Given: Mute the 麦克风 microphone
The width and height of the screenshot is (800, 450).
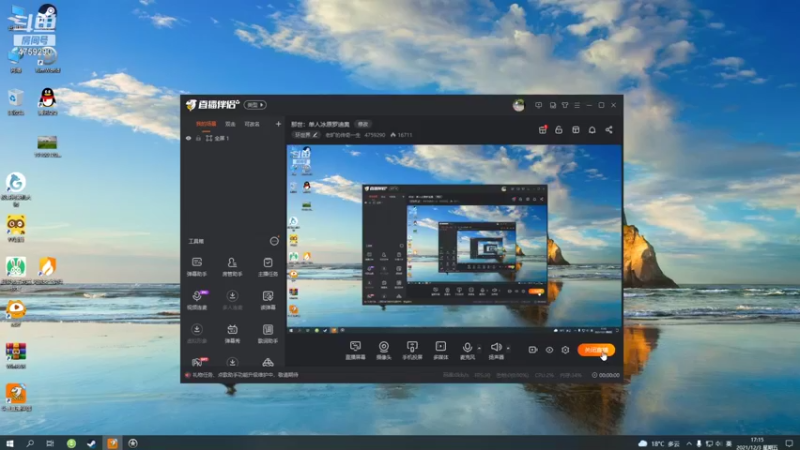Looking at the screenshot, I should pos(467,351).
